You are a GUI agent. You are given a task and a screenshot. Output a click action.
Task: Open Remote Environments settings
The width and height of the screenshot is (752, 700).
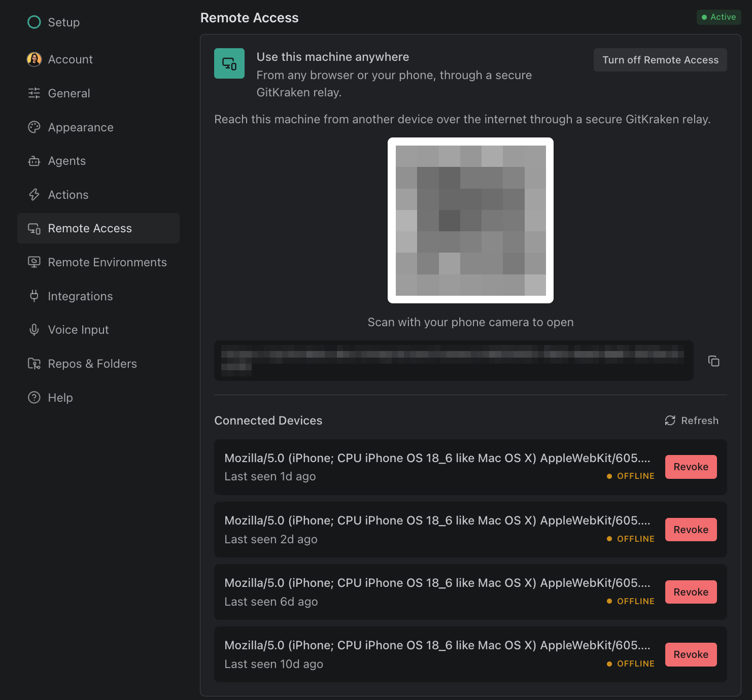coord(98,262)
